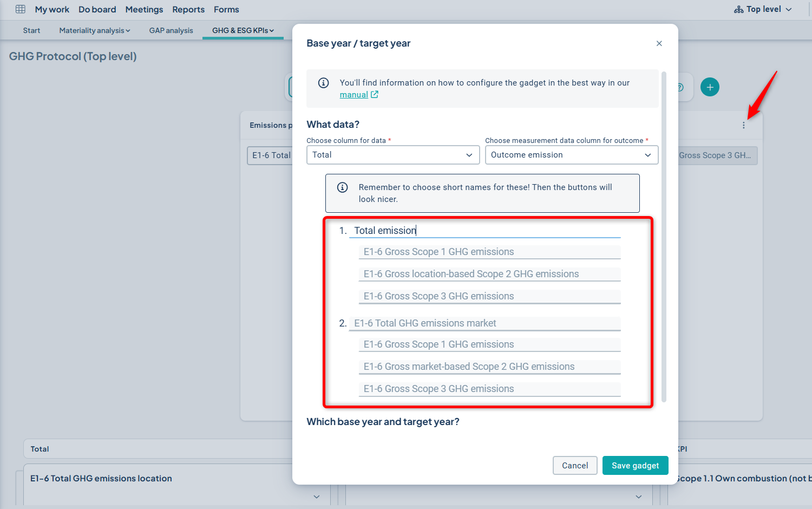Close the Base year / target year dialog
This screenshot has width=812, height=509.
[x=659, y=43]
